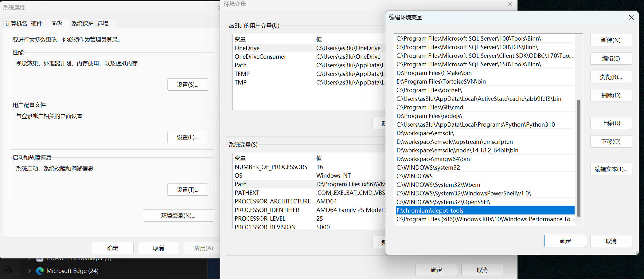Image resolution: width=644 pixels, height=279 pixels.
Task: Click 上移(U) to move entry up
Action: 611,123
